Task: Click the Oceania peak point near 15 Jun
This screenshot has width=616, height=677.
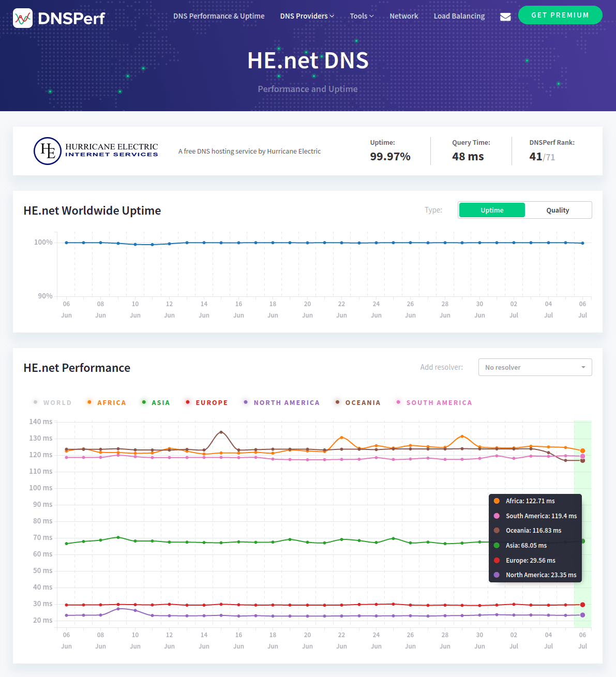Action: coord(221,432)
